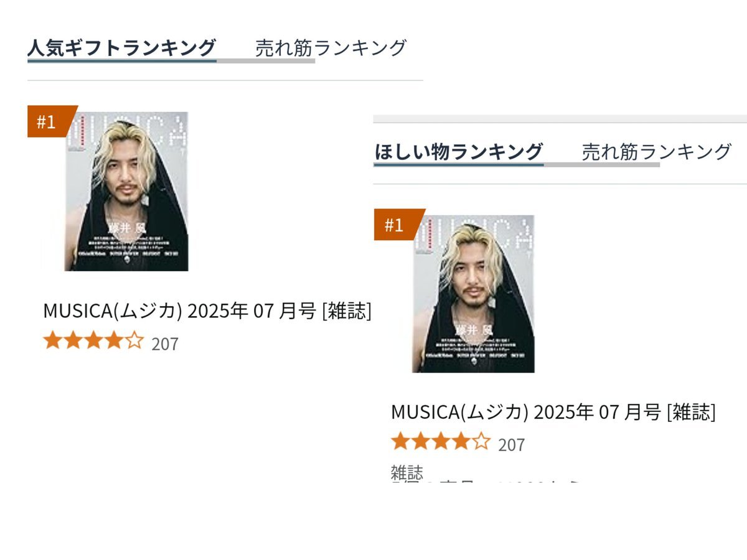Click the #1 badge under 人気ギフトランキング
Viewport: 747px width, 560px height.
point(50,121)
